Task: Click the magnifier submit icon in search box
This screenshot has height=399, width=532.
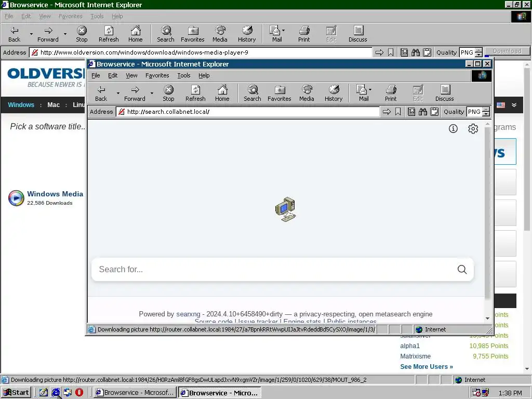Action: (x=462, y=270)
